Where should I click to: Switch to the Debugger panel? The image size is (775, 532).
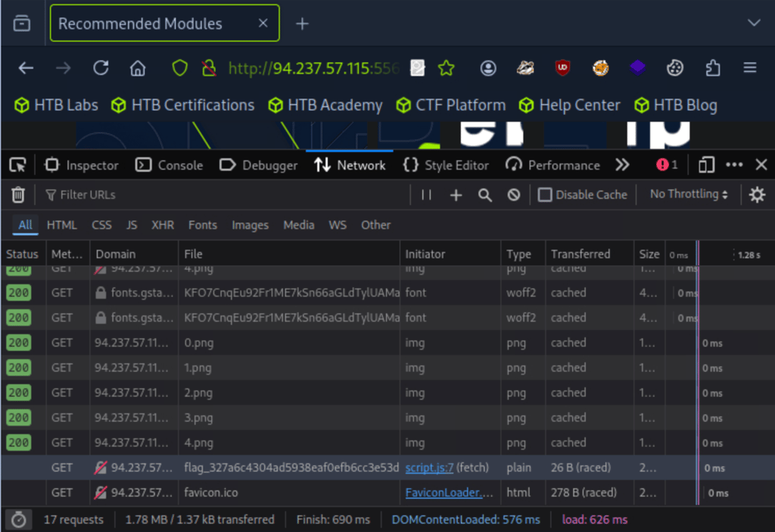tap(259, 165)
